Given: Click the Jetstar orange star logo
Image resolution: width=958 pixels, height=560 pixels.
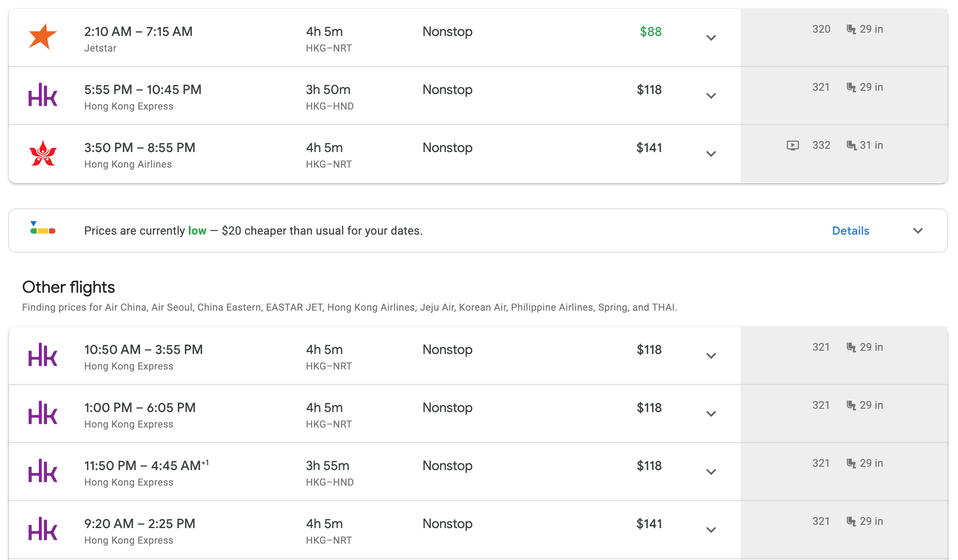Looking at the screenshot, I should click(43, 37).
